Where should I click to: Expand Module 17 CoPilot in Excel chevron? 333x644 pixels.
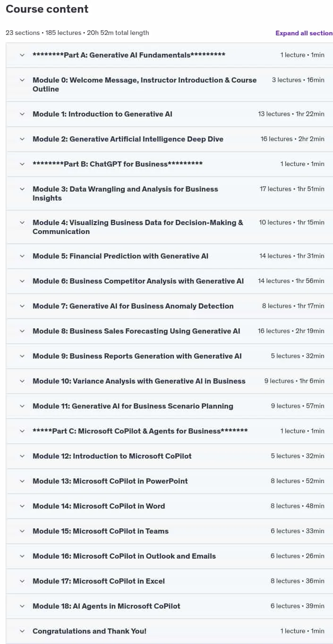click(22, 581)
